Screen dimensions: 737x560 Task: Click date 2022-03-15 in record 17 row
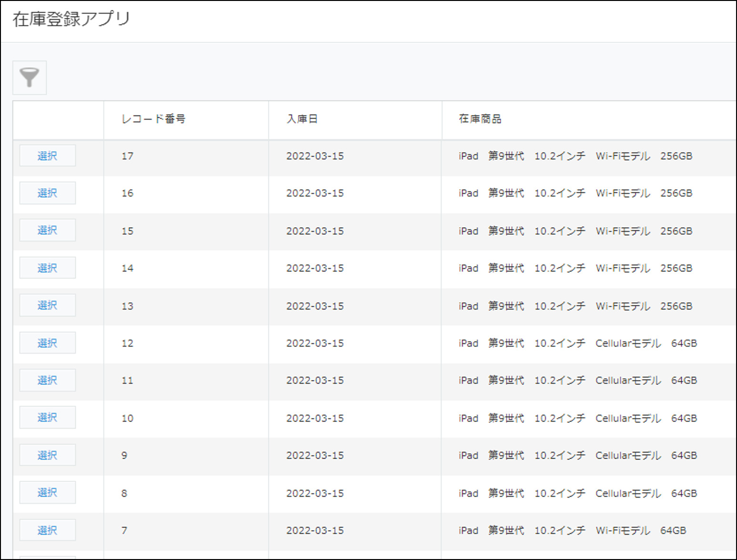coord(315,156)
